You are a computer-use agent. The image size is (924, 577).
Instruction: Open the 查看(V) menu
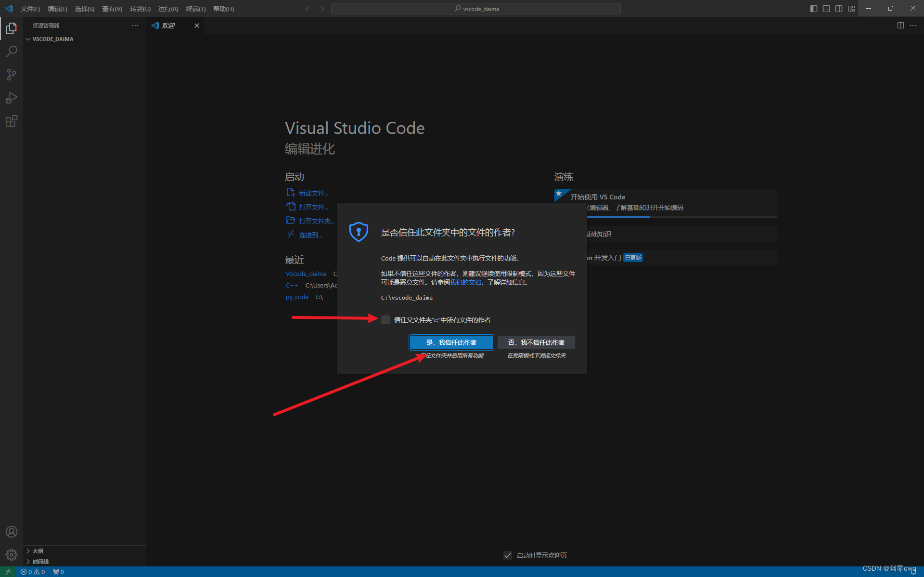tap(112, 9)
